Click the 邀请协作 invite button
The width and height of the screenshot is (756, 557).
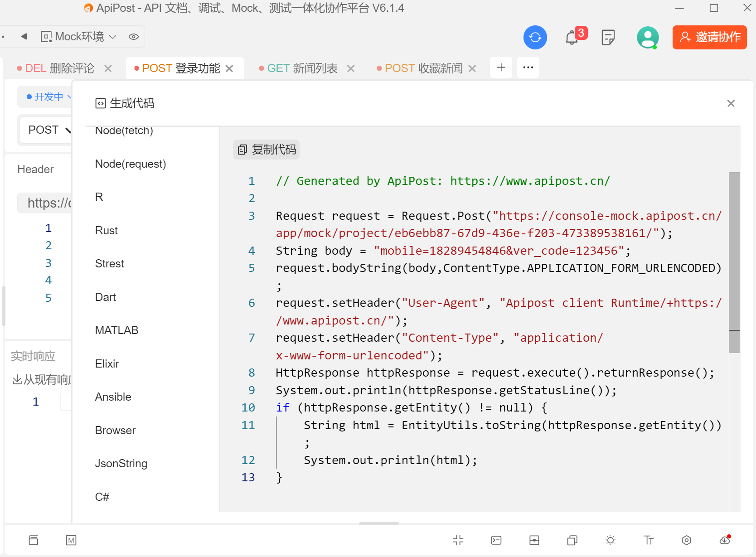click(x=710, y=37)
